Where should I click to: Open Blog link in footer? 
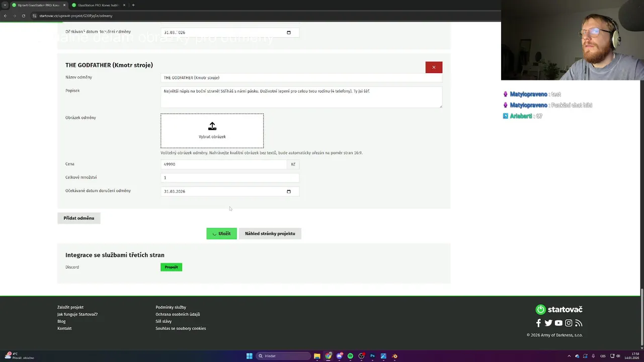pyautogui.click(x=61, y=321)
